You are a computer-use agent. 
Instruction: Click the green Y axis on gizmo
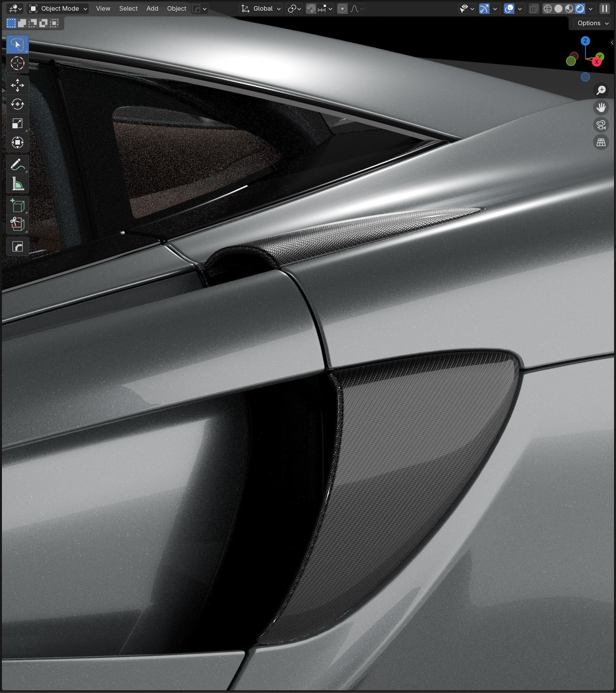click(600, 56)
